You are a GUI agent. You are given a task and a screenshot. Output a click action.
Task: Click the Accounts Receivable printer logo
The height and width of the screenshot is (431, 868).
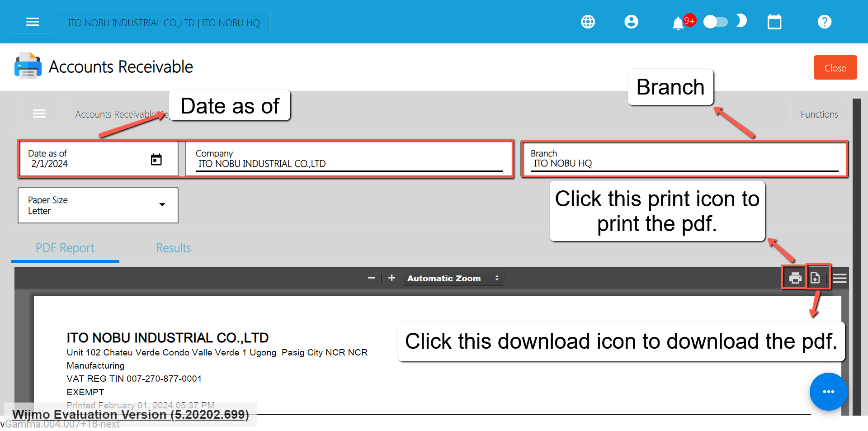pyautogui.click(x=28, y=66)
